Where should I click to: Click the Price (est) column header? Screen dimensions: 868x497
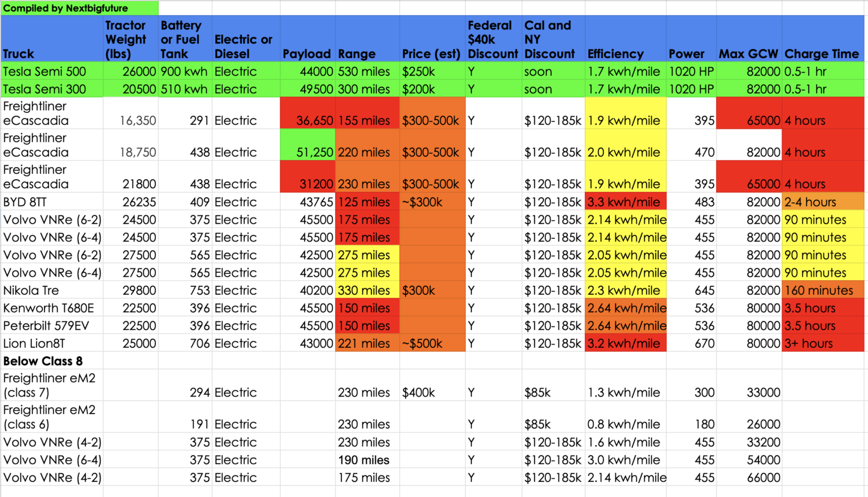pyautogui.click(x=432, y=54)
